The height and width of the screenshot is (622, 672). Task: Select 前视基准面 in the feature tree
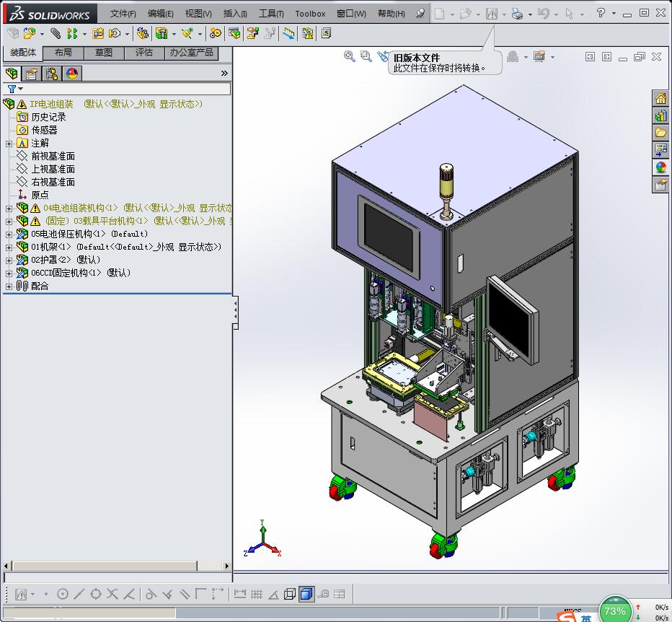pyautogui.click(x=53, y=156)
